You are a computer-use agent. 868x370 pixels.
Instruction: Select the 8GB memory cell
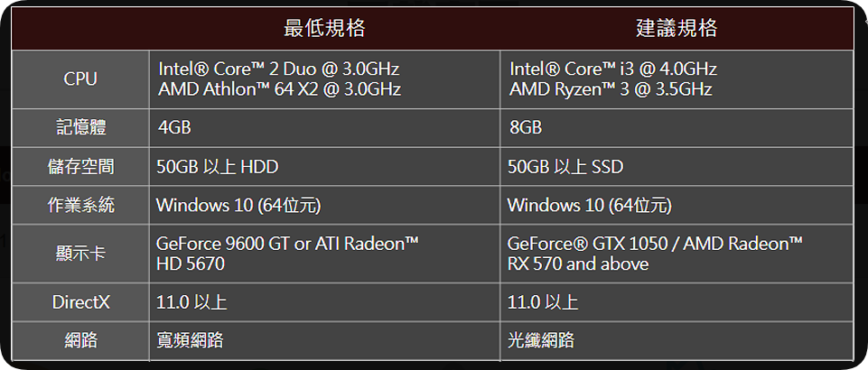coord(526,128)
